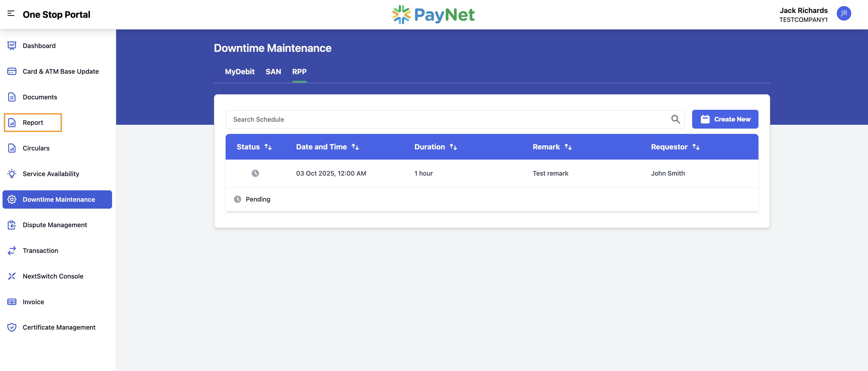The height and width of the screenshot is (371, 868).
Task: Open Report in the sidebar
Action: [x=33, y=123]
